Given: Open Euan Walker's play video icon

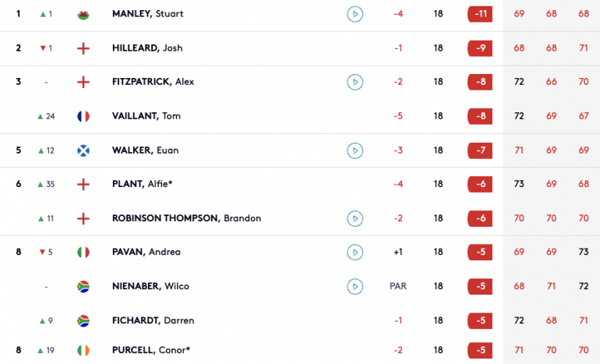Looking at the screenshot, I should pyautogui.click(x=355, y=150).
